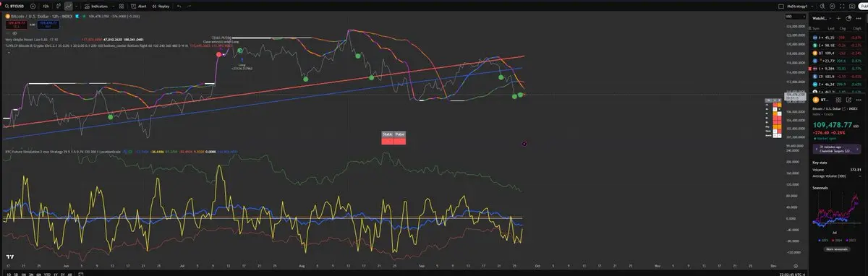Take a chart snapshot with camera icon
The width and height of the screenshot is (868, 276).
[x=852, y=7]
